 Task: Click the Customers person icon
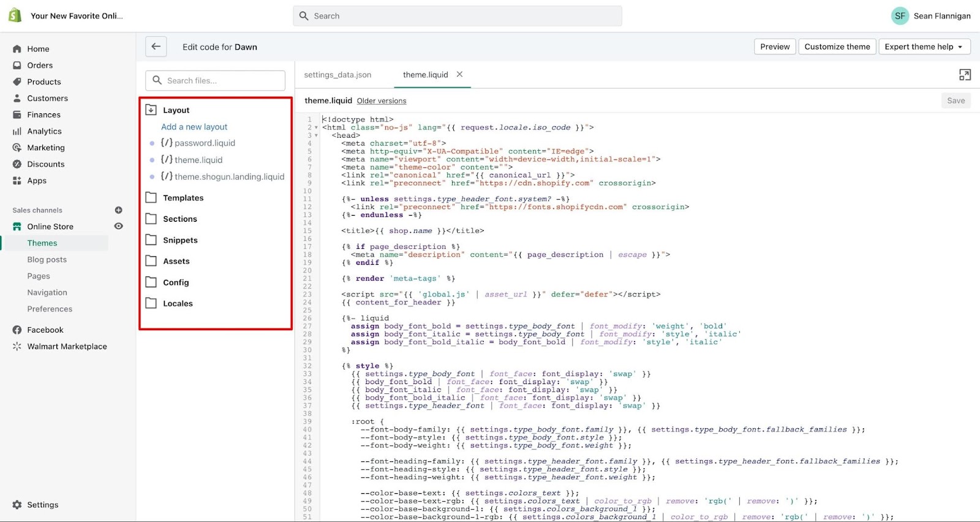click(x=17, y=99)
